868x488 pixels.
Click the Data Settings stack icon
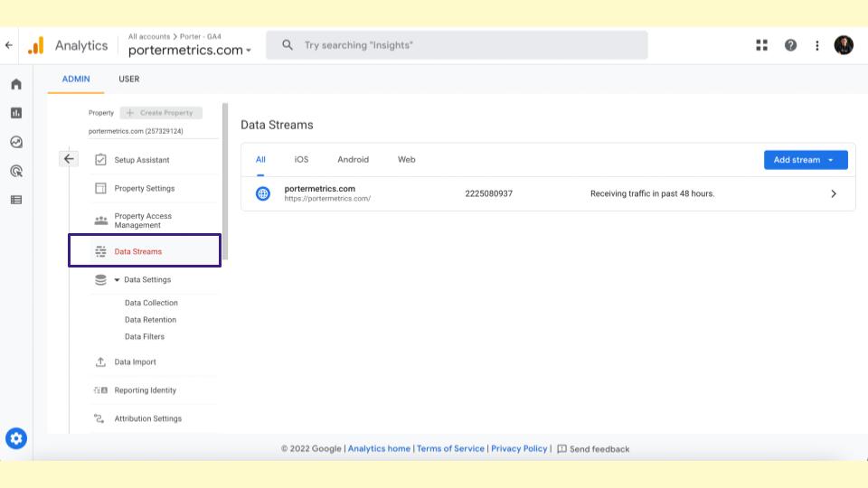[100, 280]
